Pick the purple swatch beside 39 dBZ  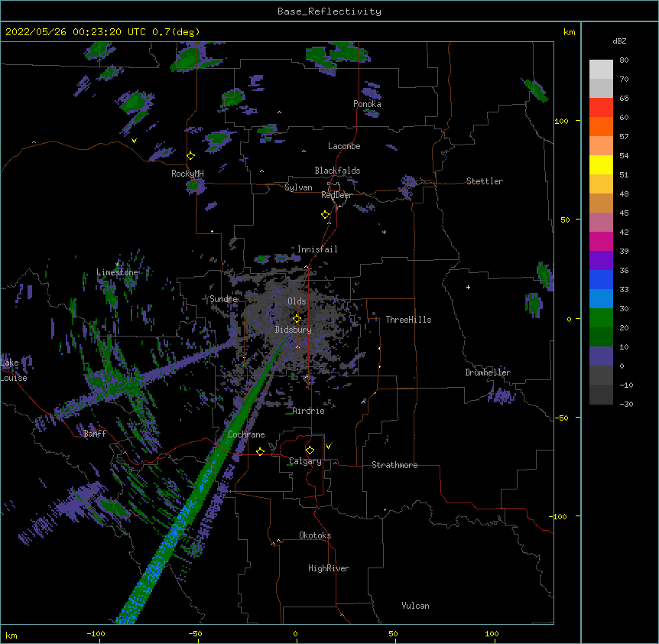(x=601, y=260)
